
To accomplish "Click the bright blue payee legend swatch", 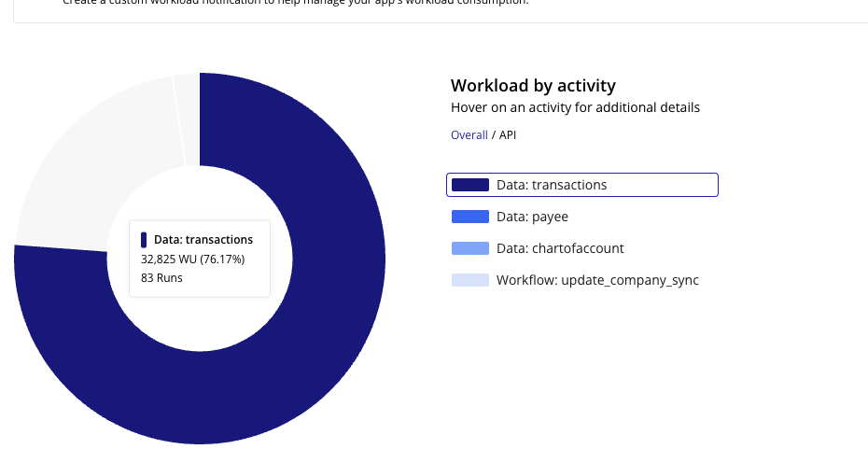I will click(x=470, y=217).
